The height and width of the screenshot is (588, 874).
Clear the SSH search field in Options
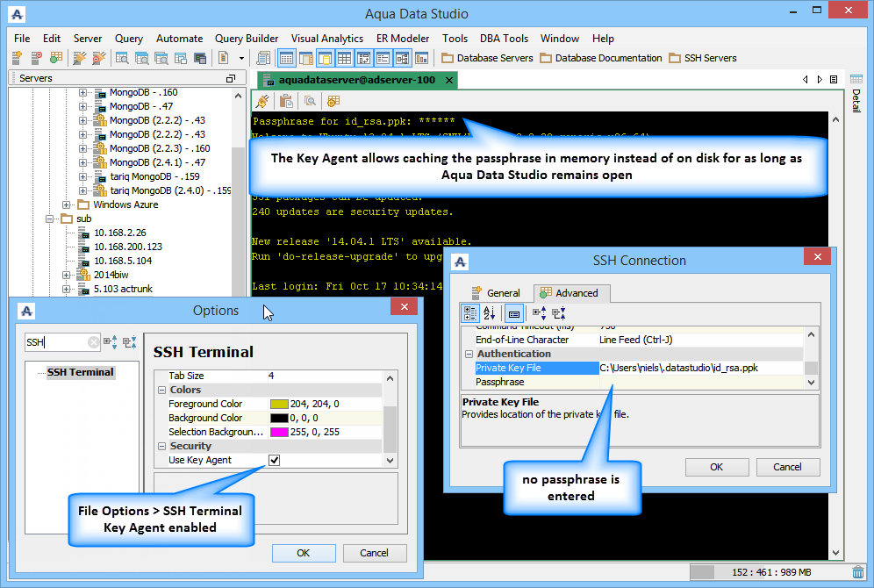pos(93,341)
